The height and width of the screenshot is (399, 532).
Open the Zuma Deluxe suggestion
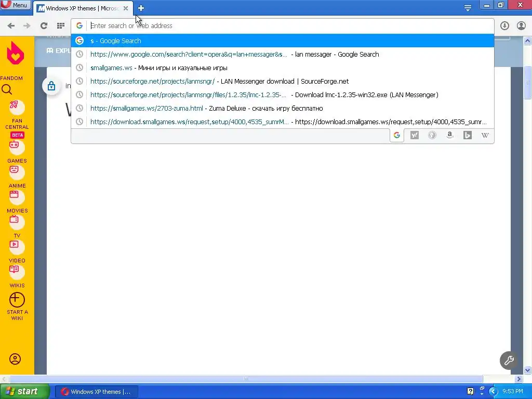(x=282, y=108)
